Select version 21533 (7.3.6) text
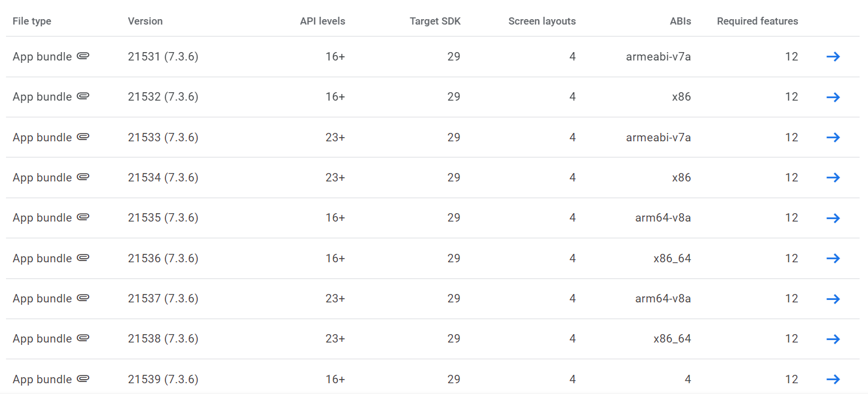868x394 pixels. (x=163, y=137)
